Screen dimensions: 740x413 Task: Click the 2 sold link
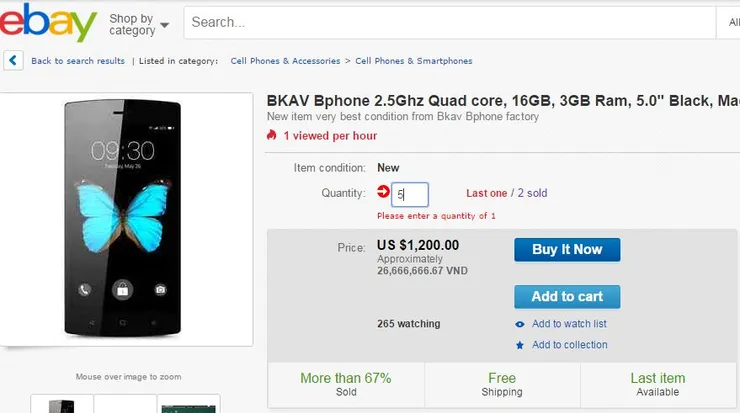[532, 193]
